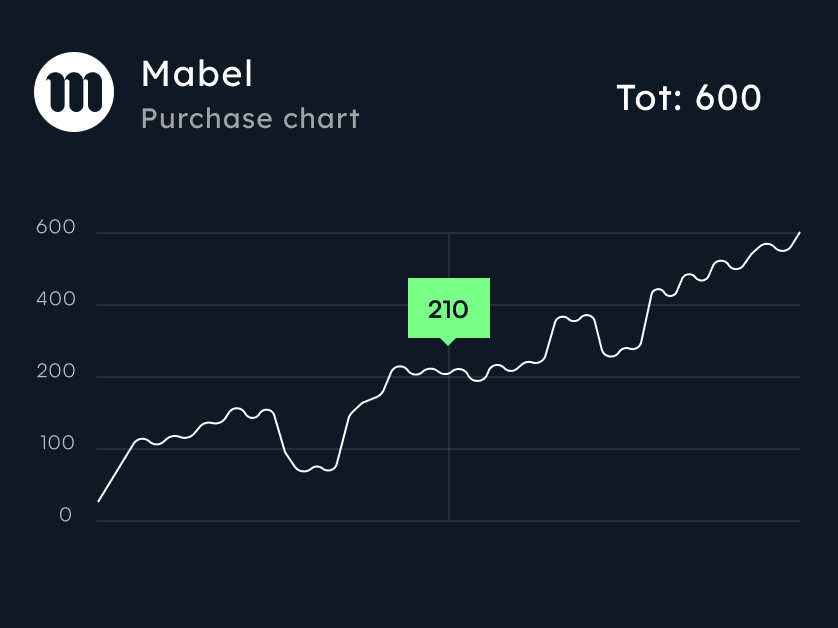Select the "Purchase chart" subtitle

pos(250,119)
